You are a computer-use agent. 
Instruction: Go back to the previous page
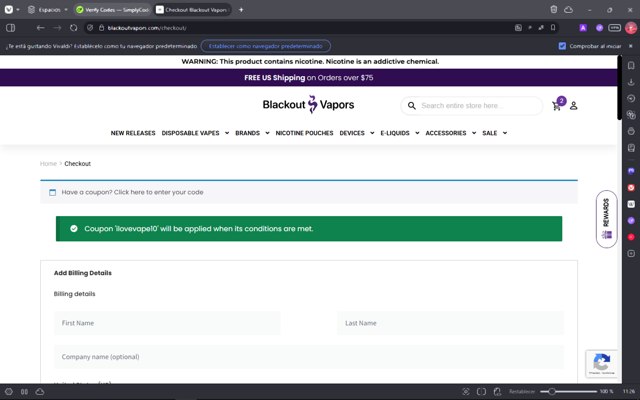40,28
